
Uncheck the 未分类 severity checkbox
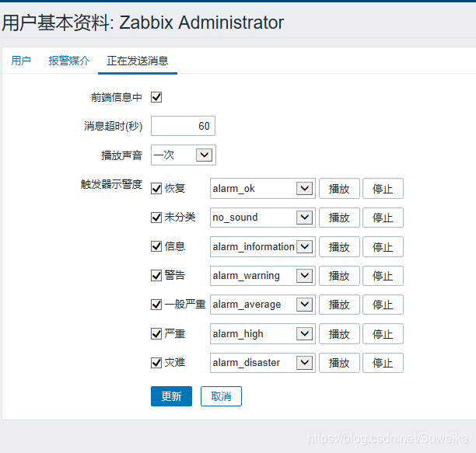tap(156, 218)
